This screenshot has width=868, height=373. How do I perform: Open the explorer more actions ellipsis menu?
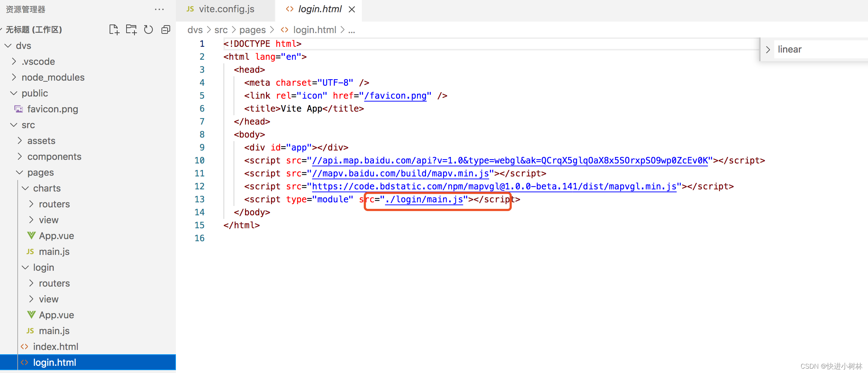(x=159, y=9)
